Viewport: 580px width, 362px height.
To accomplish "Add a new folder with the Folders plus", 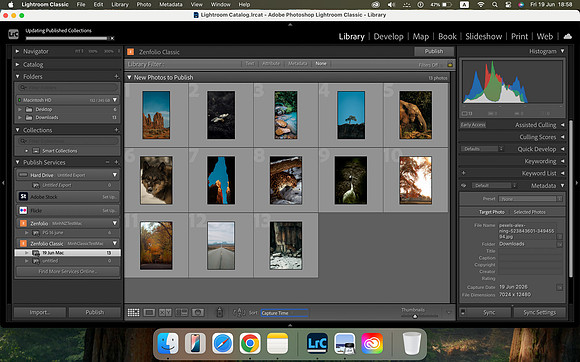I will pyautogui.click(x=116, y=77).
